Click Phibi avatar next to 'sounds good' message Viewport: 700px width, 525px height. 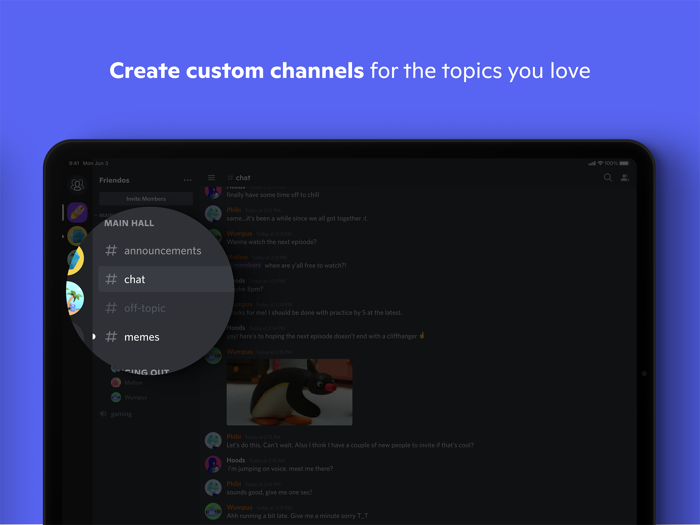(213, 488)
